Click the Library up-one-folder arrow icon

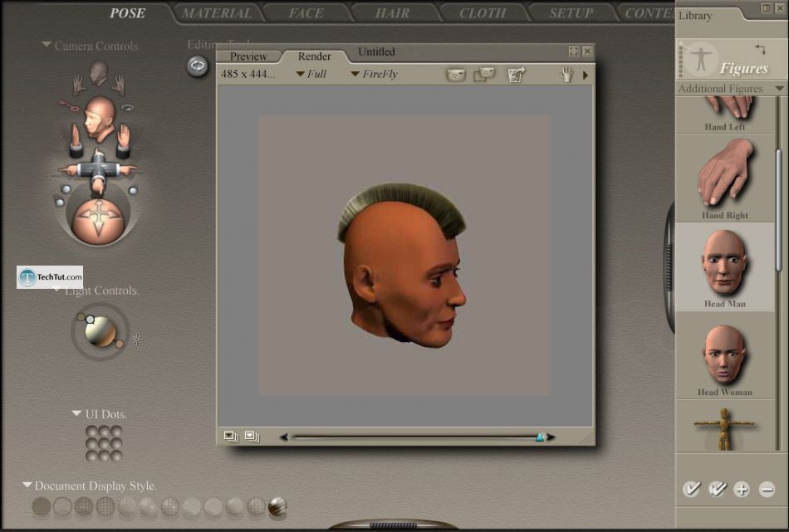(x=761, y=49)
